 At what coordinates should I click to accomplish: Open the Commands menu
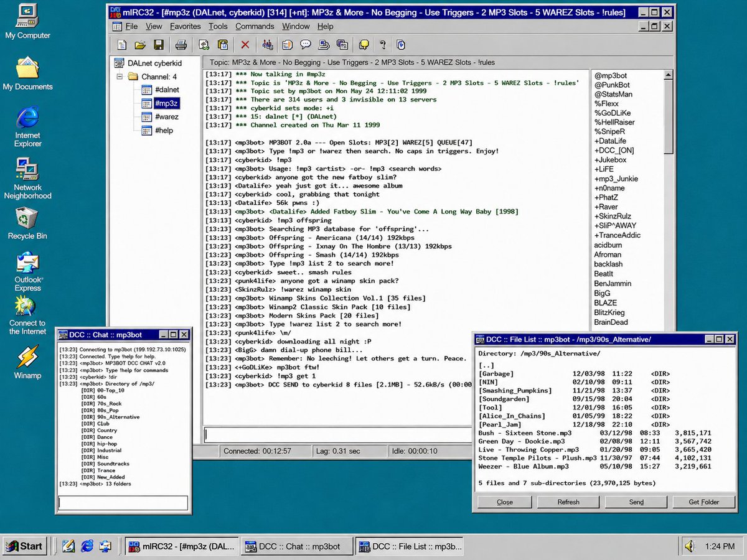click(x=255, y=26)
